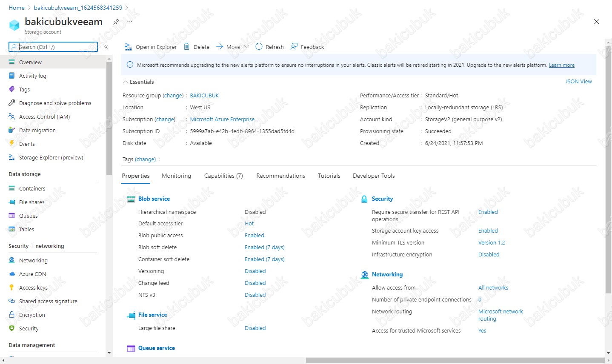Image resolution: width=612 pixels, height=364 pixels.
Task: Focus the Search (Ctrl+/) input field
Action: (x=53, y=47)
